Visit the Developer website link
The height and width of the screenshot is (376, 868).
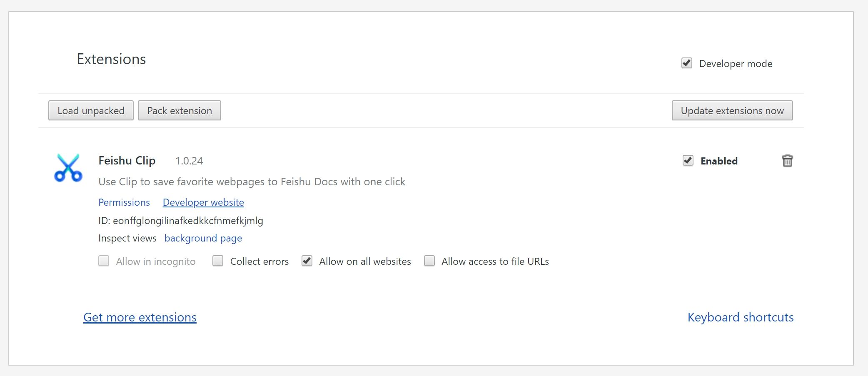click(203, 202)
